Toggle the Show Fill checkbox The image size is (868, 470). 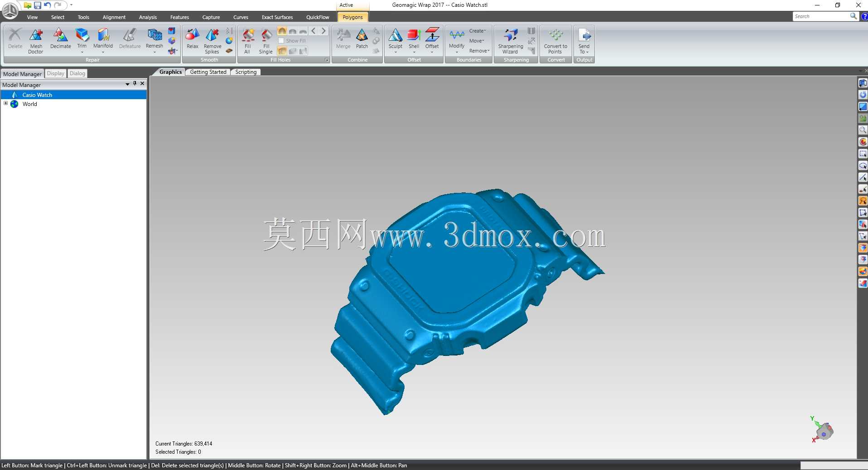pyautogui.click(x=281, y=41)
